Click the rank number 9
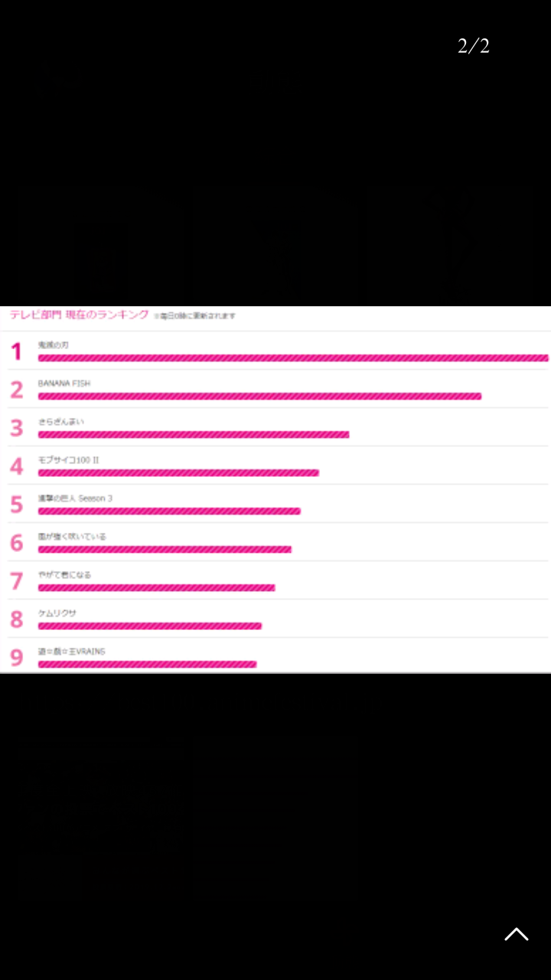The image size is (551, 980). point(17,657)
